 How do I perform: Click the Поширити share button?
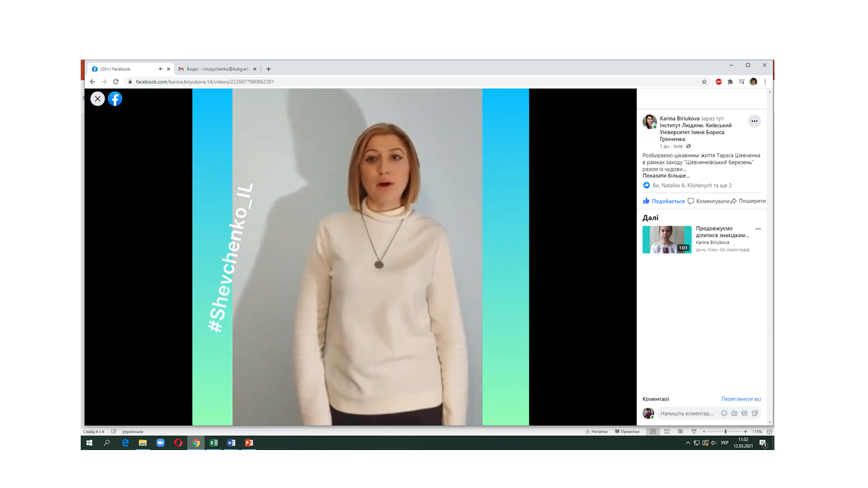[x=748, y=201]
